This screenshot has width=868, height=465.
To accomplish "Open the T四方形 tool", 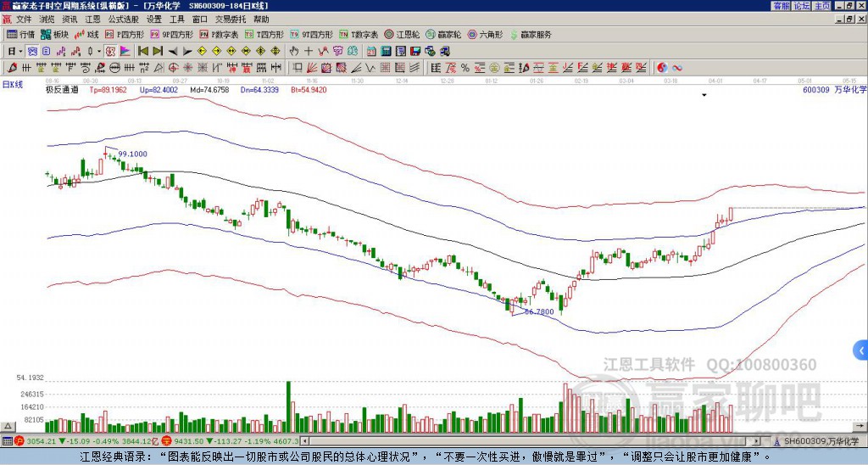I will [x=264, y=34].
